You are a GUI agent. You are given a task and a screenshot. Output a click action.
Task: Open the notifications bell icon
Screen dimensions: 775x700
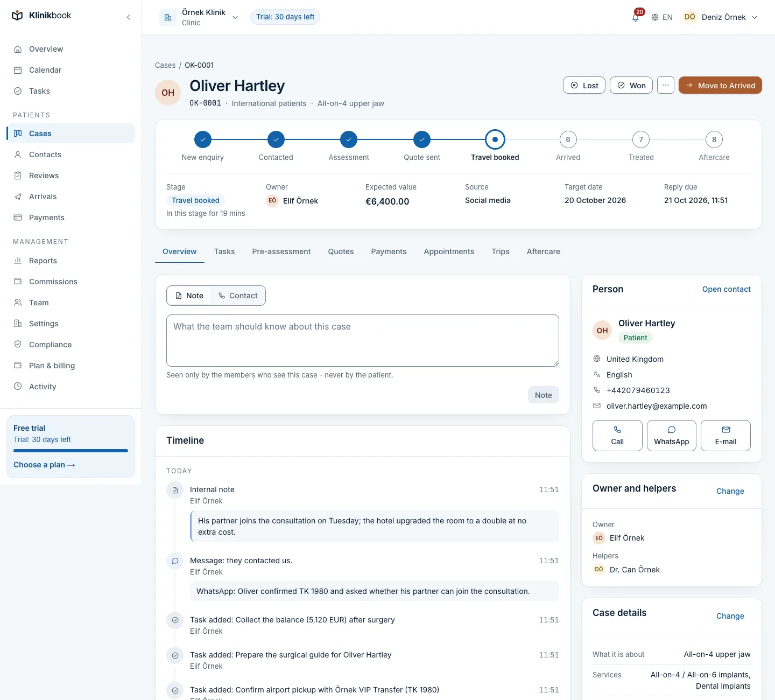[x=636, y=17]
